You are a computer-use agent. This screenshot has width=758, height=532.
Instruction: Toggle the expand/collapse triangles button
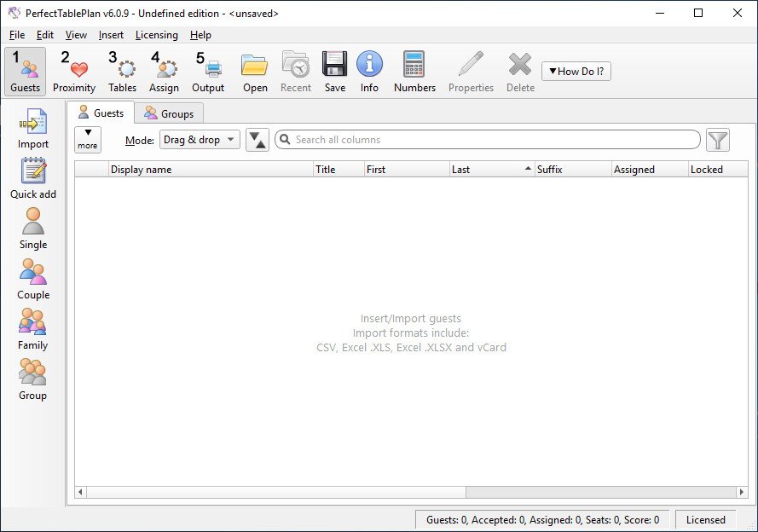coord(257,140)
